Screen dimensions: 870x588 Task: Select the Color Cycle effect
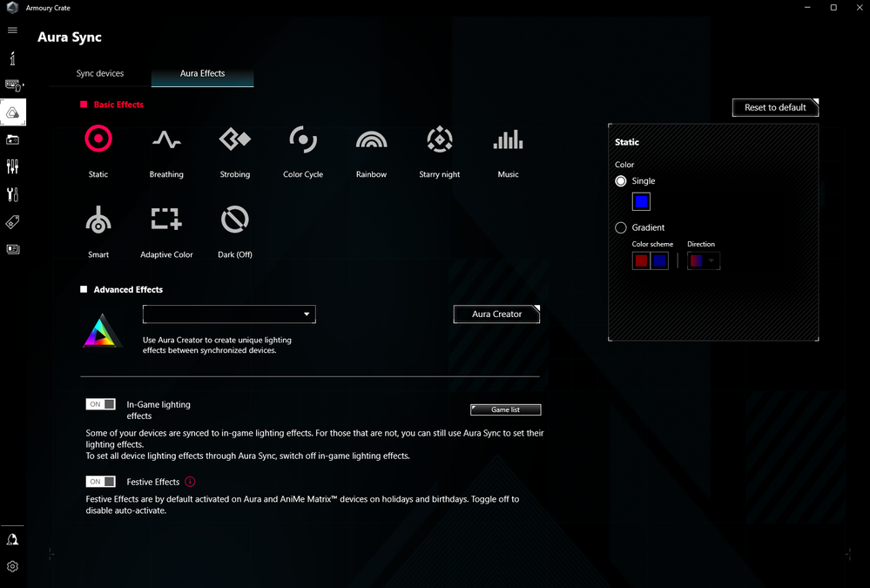pos(303,151)
